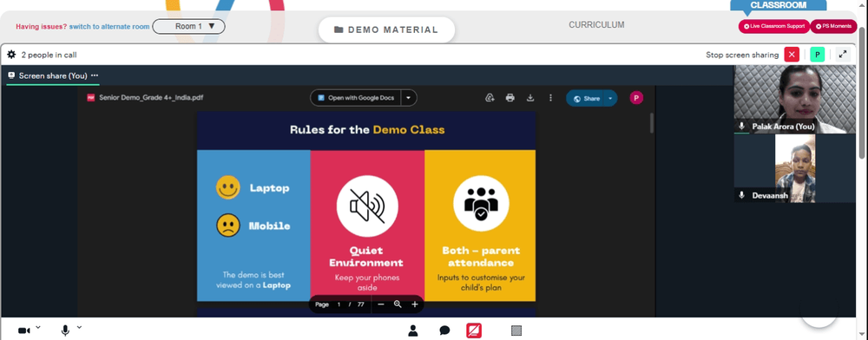Toggle the microphone mute

pos(65,330)
